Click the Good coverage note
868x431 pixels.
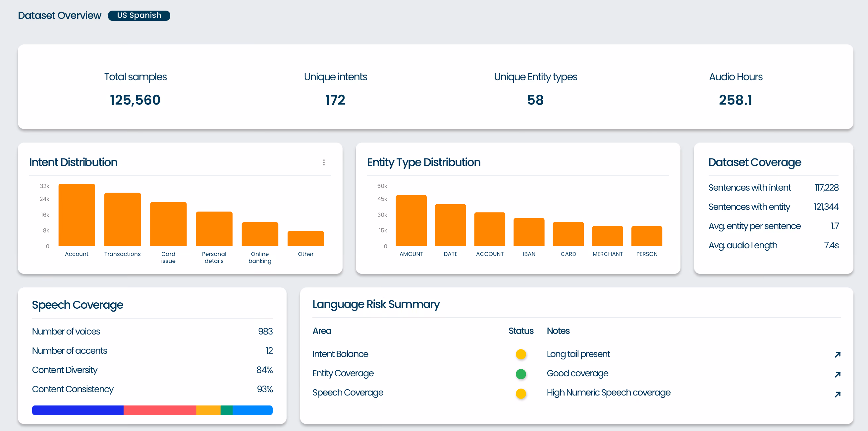coord(577,373)
